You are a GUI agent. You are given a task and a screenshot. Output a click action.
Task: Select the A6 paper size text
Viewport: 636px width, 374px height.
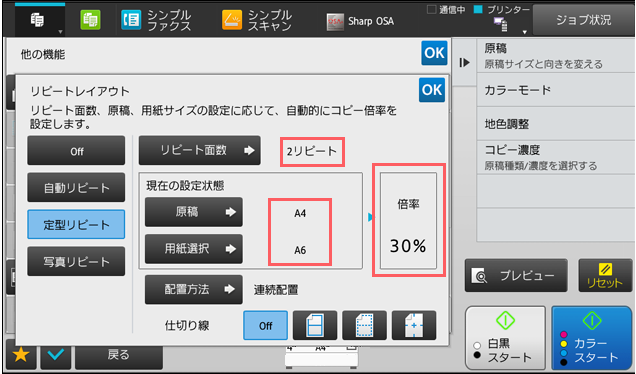pyautogui.click(x=300, y=250)
